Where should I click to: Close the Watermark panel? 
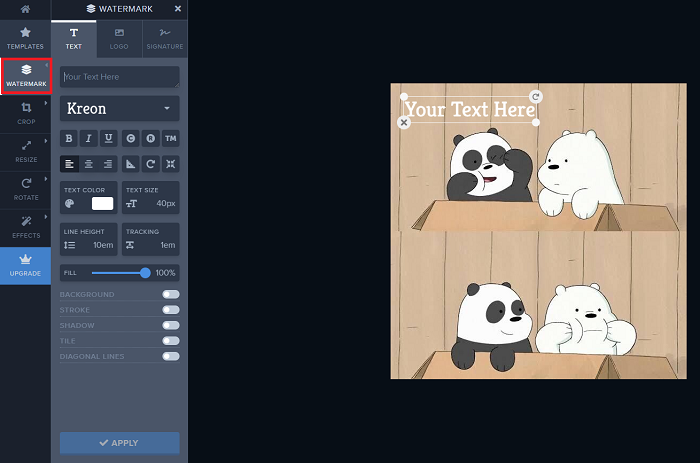178,8
